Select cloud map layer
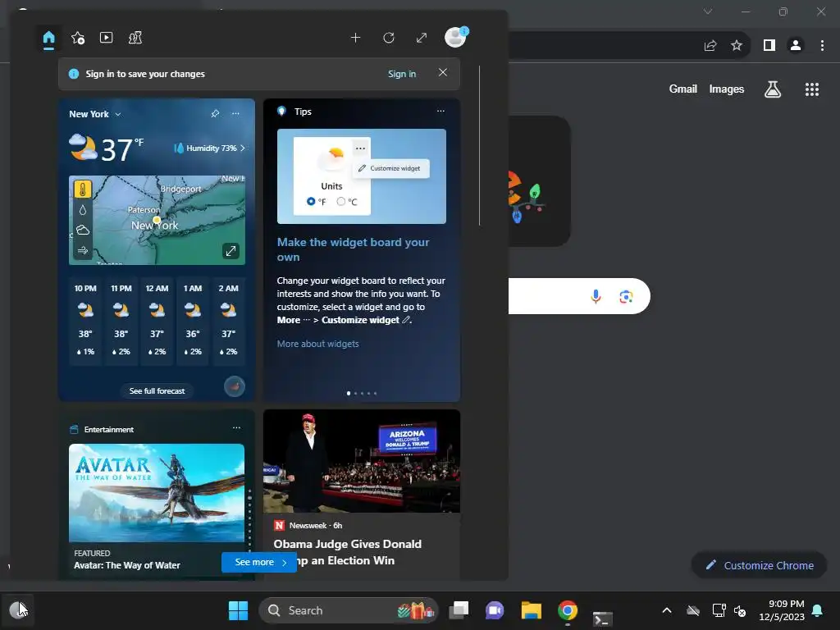Image resolution: width=840 pixels, height=630 pixels. [83, 230]
